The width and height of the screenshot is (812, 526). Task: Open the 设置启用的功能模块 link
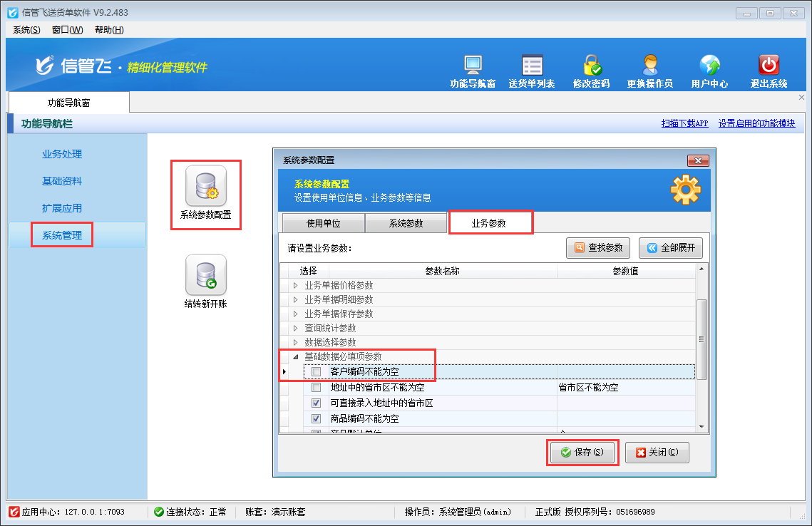pos(756,123)
